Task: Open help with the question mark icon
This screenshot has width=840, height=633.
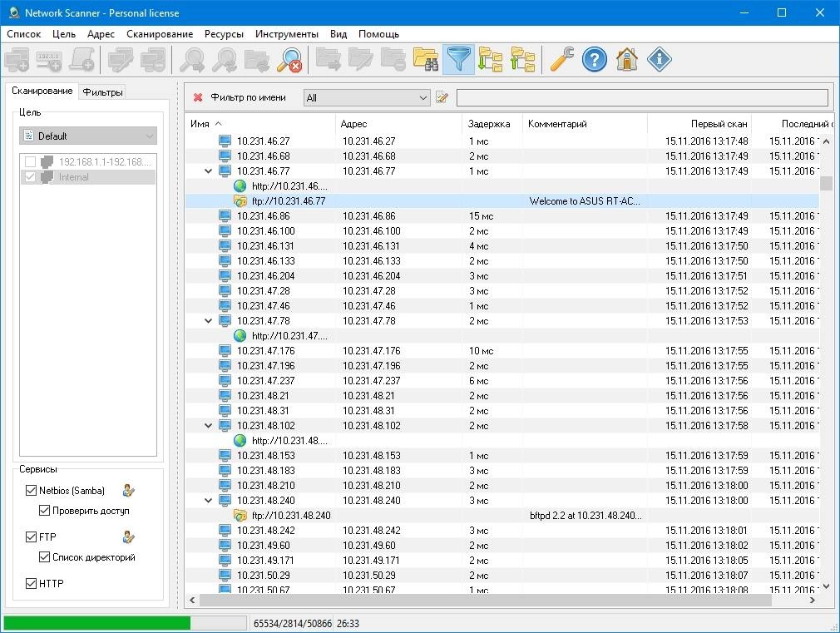Action: (x=595, y=60)
